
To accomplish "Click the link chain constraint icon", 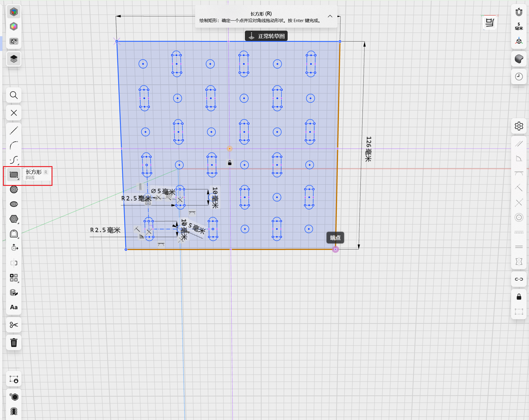I will (519, 279).
